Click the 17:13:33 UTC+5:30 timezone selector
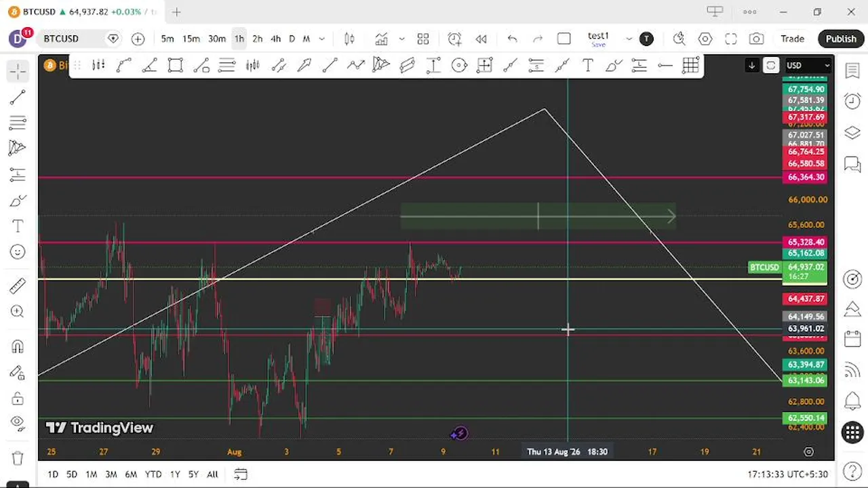The height and width of the screenshot is (488, 868). [789, 474]
